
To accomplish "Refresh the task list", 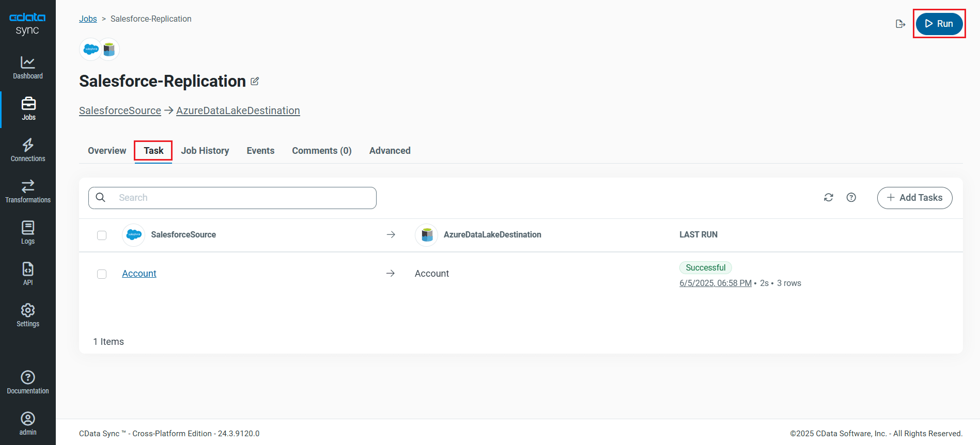I will 829,198.
